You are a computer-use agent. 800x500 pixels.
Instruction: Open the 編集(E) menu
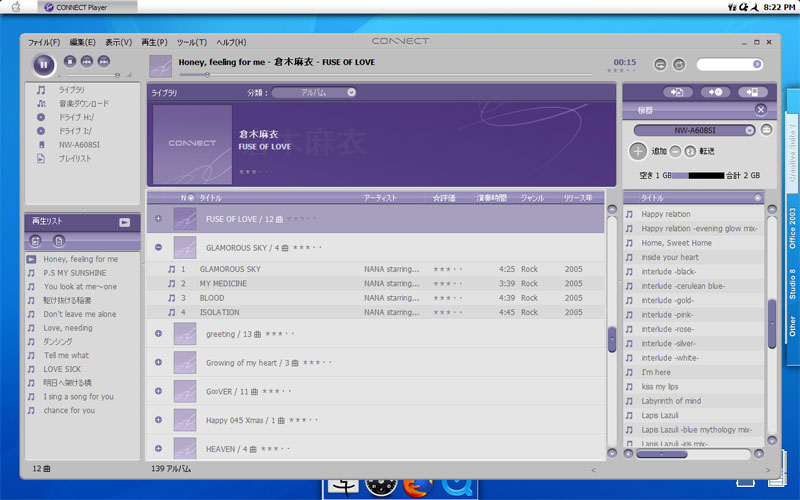[x=83, y=42]
